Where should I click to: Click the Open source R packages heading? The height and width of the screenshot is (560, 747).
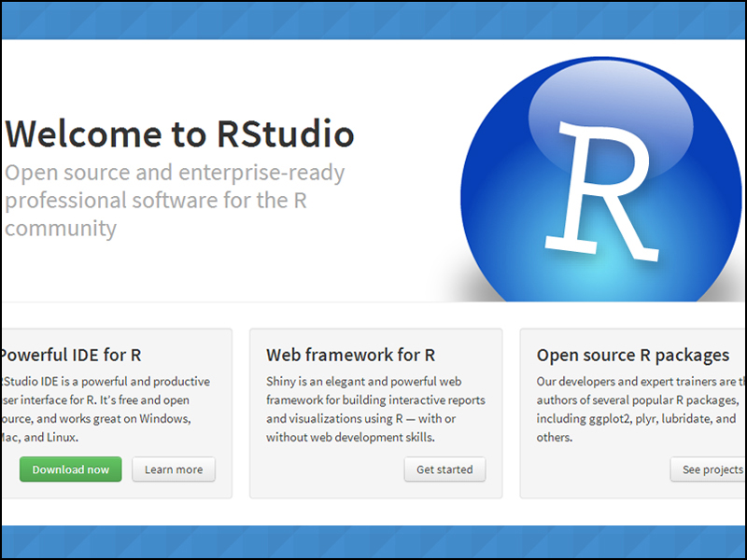pos(633,356)
